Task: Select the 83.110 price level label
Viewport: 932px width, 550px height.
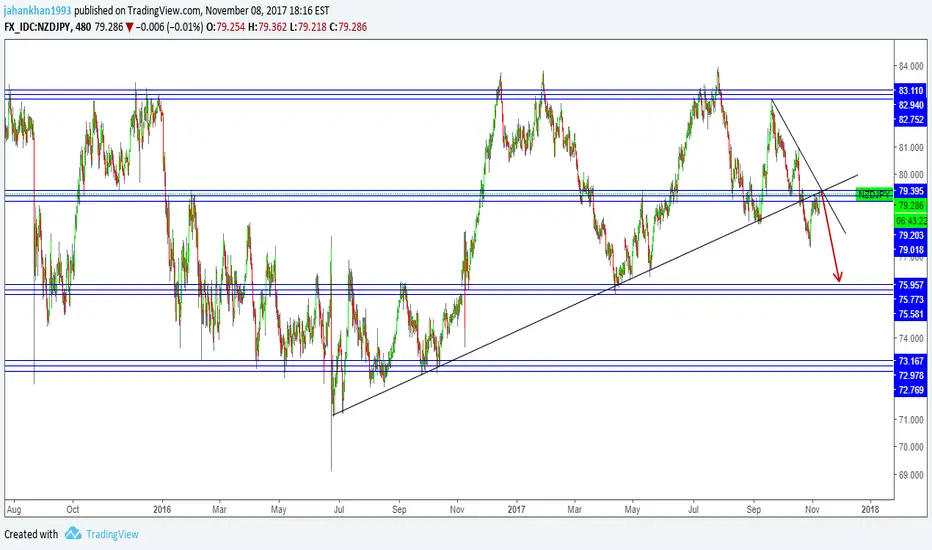Action: (x=911, y=90)
